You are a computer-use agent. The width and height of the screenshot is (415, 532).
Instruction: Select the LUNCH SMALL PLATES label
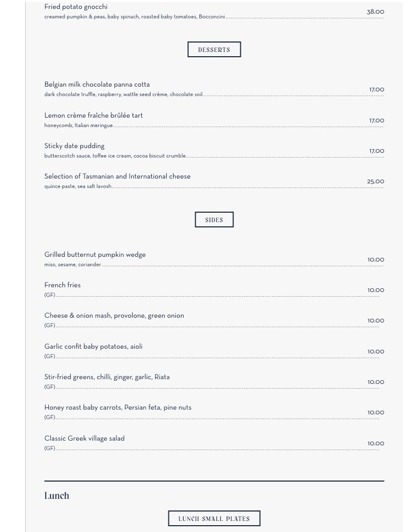(x=214, y=519)
